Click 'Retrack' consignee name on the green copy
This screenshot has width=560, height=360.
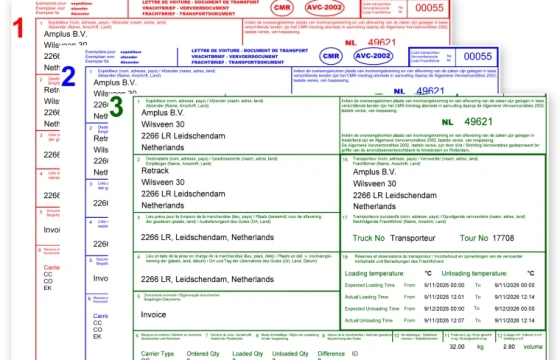pyautogui.click(x=155, y=171)
